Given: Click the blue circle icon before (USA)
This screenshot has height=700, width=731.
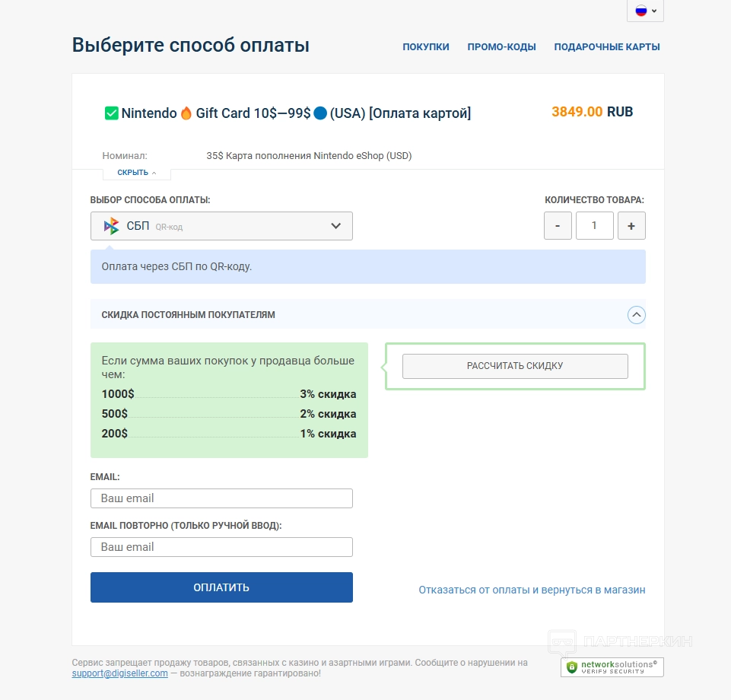Looking at the screenshot, I should [320, 113].
